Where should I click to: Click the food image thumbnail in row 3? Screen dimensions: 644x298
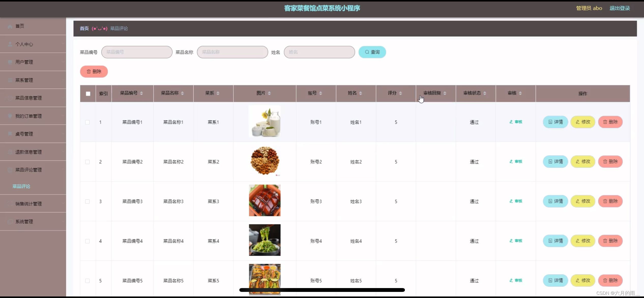coord(265,201)
